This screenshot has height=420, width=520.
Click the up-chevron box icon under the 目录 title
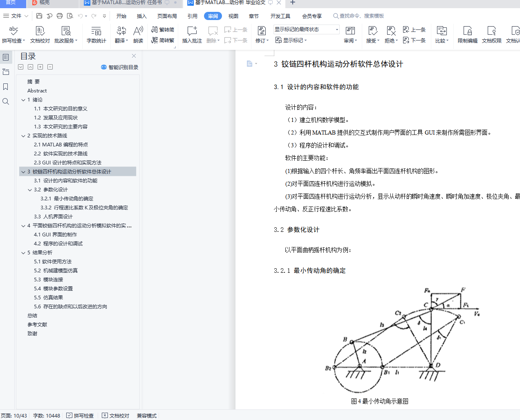coord(30,67)
